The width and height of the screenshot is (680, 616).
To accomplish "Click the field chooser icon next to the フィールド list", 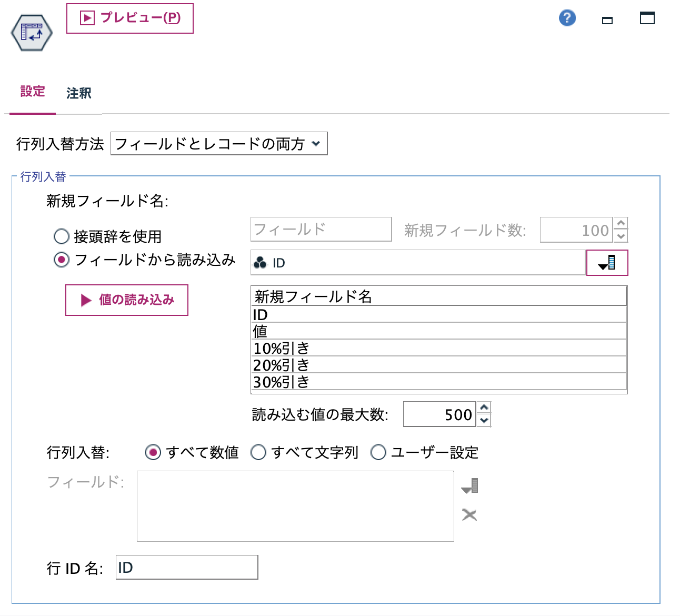I will pos(470,485).
